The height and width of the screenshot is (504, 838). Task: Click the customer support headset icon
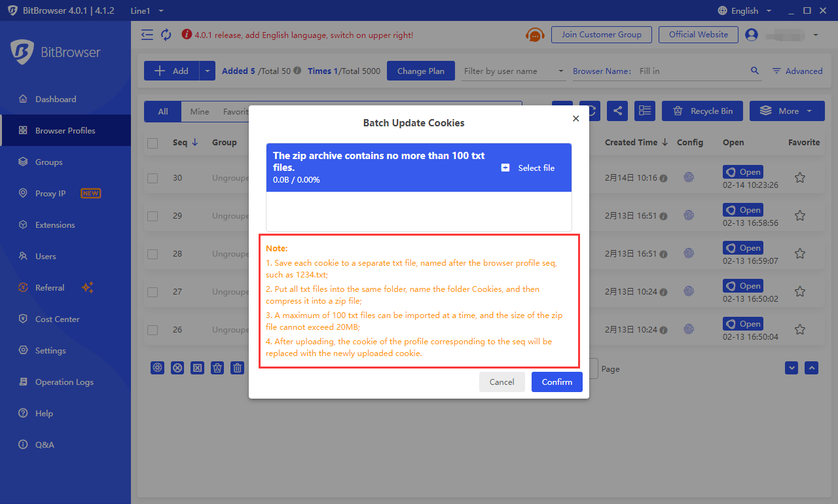535,35
